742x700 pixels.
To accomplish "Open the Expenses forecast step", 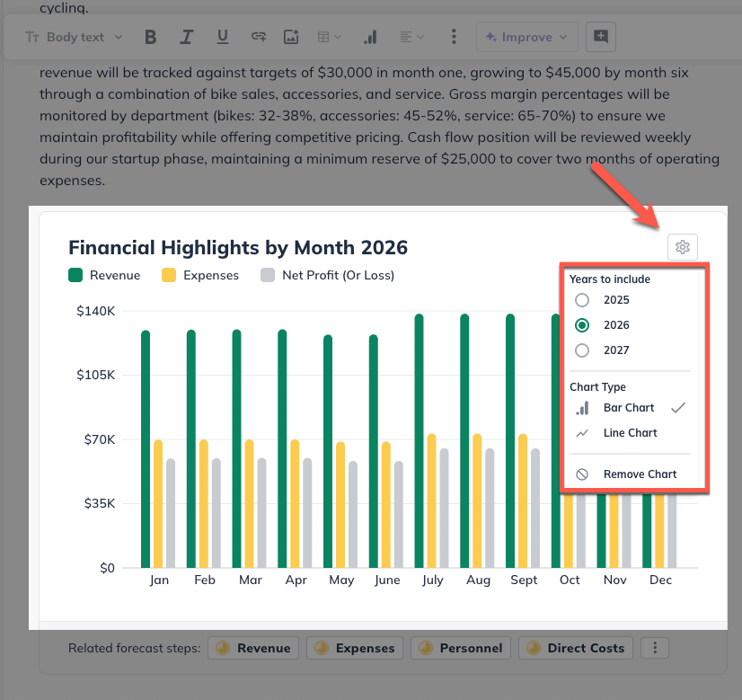I will [x=355, y=648].
